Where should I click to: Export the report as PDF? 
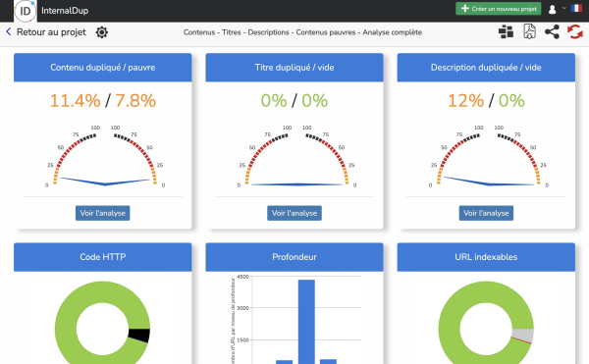click(x=530, y=31)
